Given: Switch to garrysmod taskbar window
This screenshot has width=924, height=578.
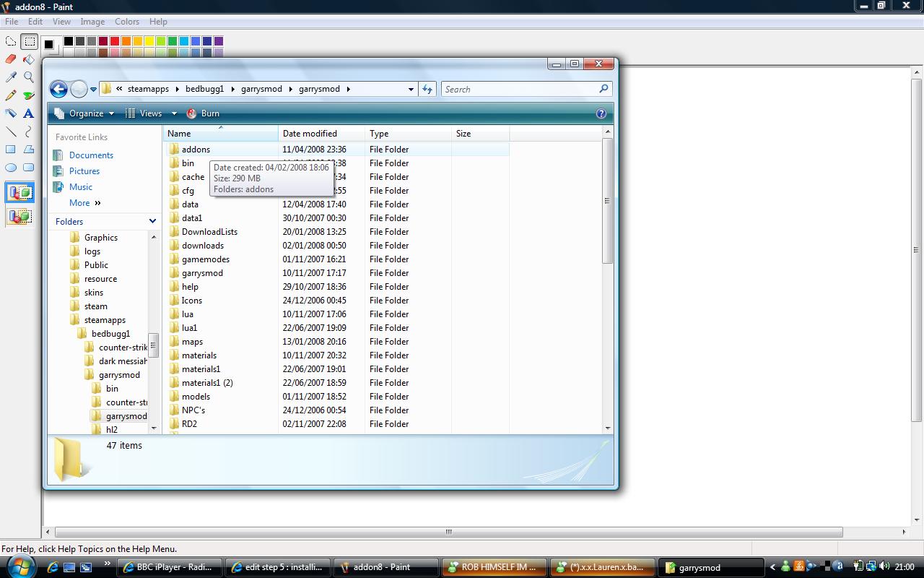Looking at the screenshot, I should tap(712, 567).
